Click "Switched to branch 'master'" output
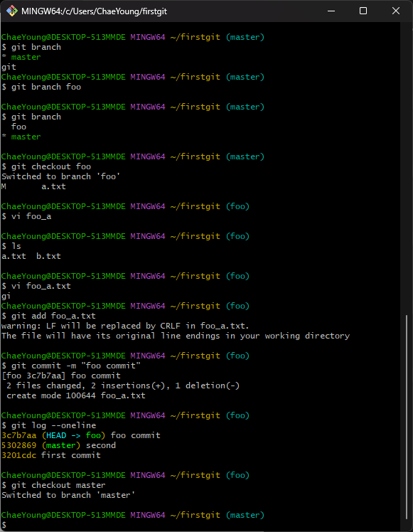 click(68, 495)
